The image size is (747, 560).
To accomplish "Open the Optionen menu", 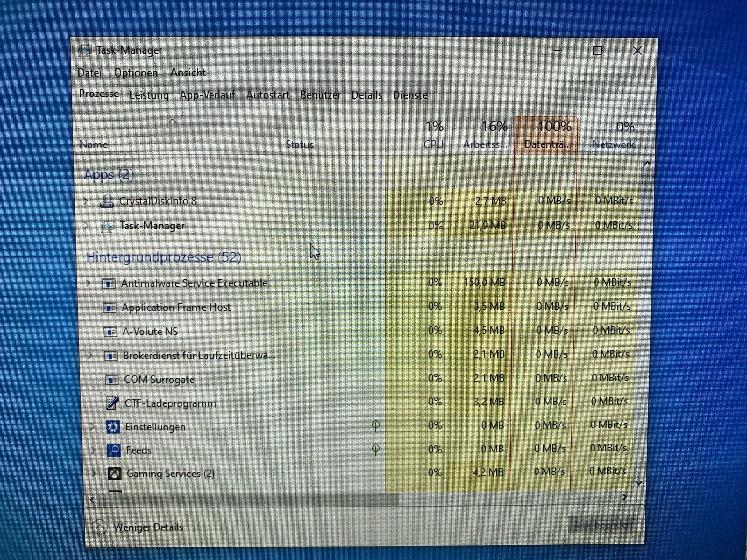I will (136, 73).
